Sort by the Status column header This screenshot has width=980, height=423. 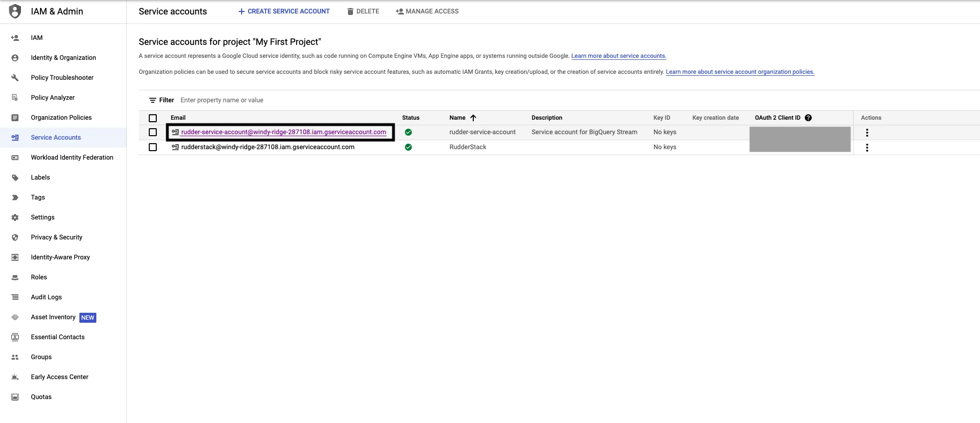coord(411,118)
